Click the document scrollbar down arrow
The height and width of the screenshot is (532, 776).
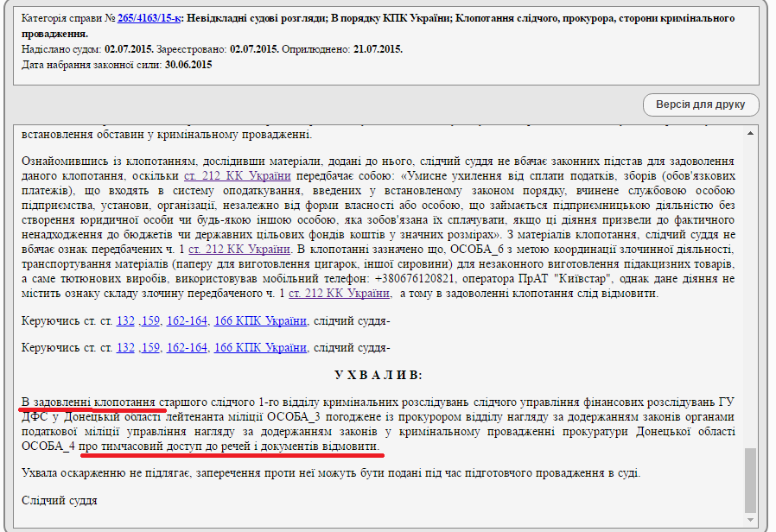pyautogui.click(x=750, y=518)
